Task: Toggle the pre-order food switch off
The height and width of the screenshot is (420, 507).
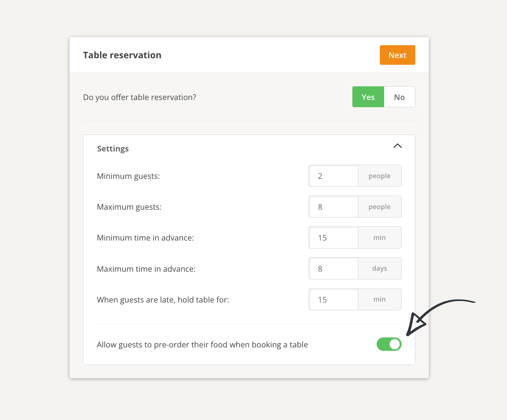Action: point(389,344)
